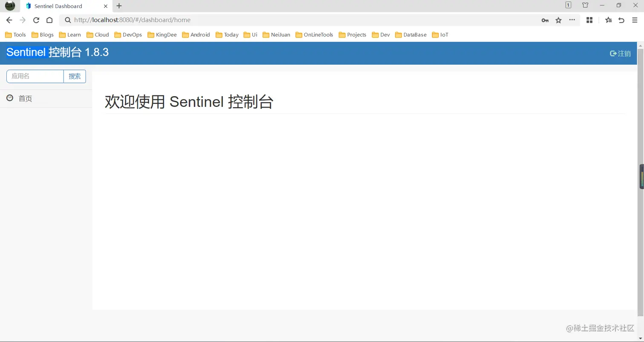The height and width of the screenshot is (342, 644).
Task: Open the OnLineTools bookmark folder
Action: [314, 35]
